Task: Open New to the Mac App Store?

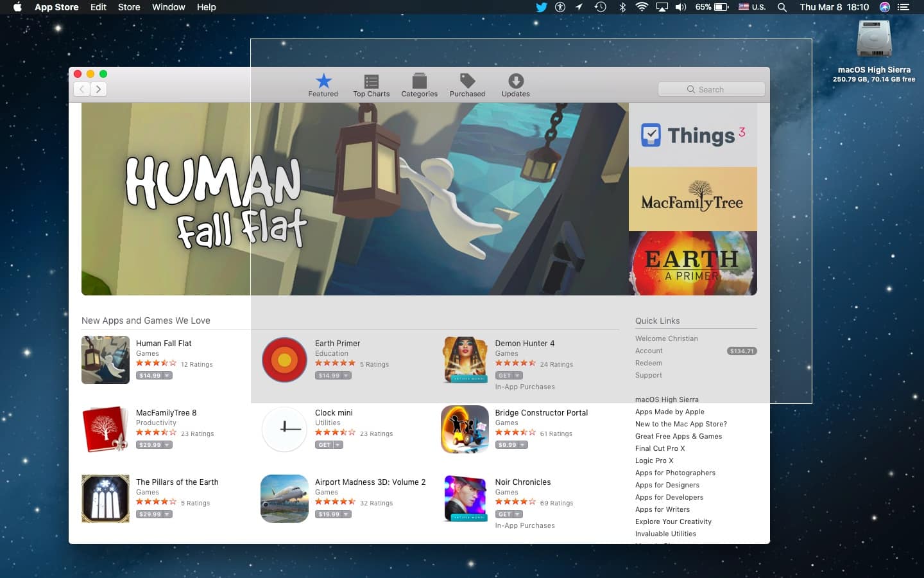Action: (x=681, y=424)
